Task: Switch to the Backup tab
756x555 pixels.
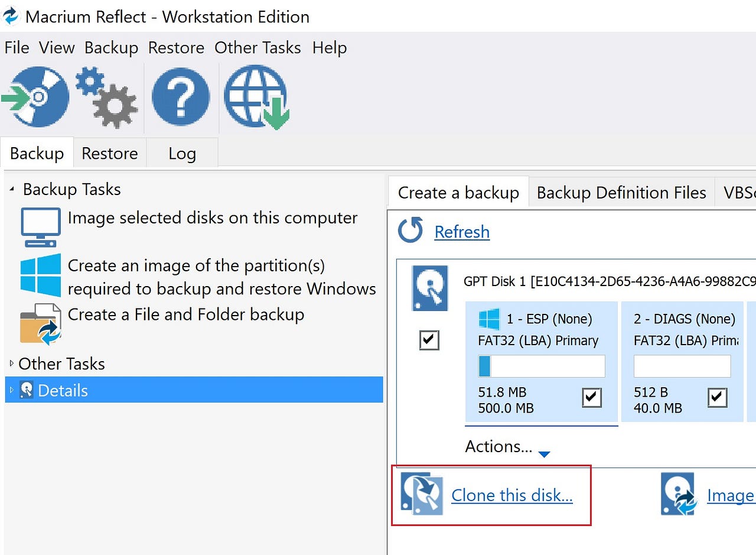Action: point(37,153)
